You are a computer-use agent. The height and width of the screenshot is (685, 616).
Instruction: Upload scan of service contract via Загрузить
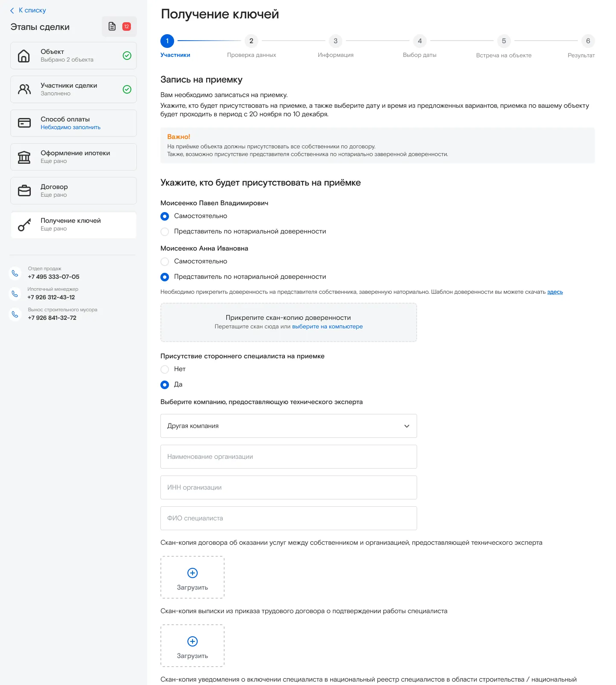click(x=192, y=577)
